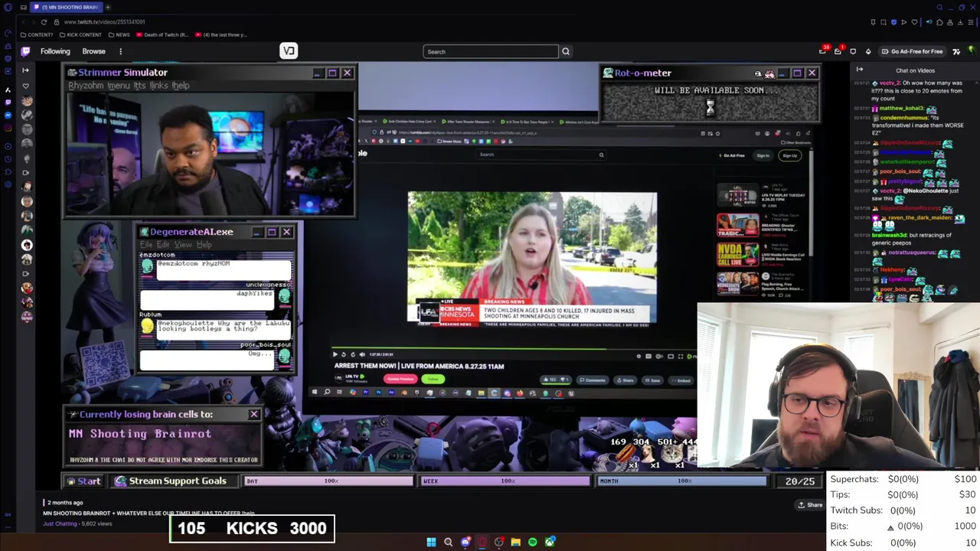Click the Get Bits diamond icon
This screenshot has width=980, height=551.
[x=868, y=51]
